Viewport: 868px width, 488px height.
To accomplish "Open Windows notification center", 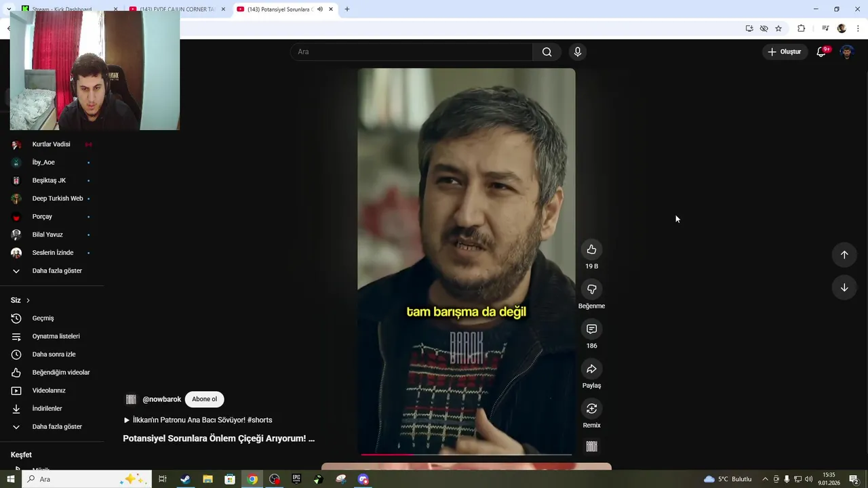I will click(854, 479).
